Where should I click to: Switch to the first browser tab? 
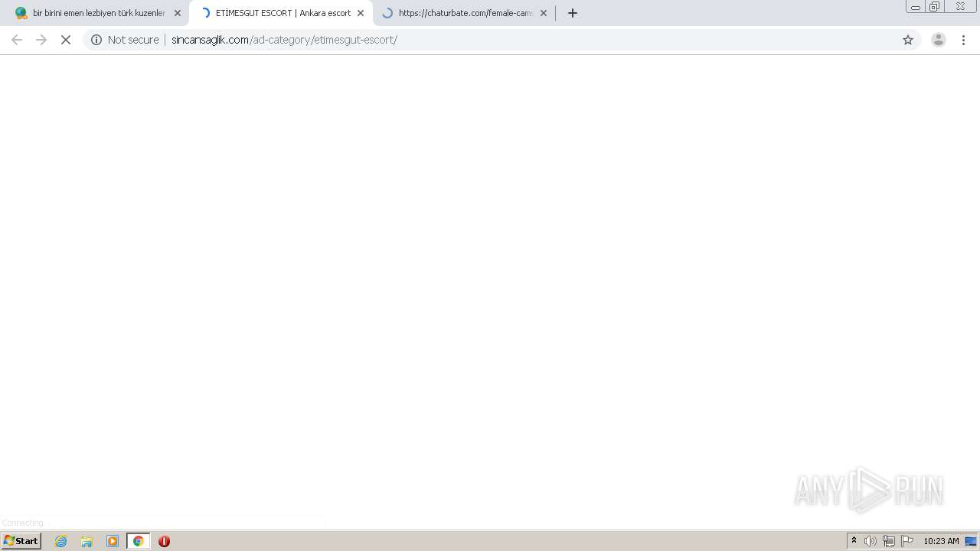[97, 13]
